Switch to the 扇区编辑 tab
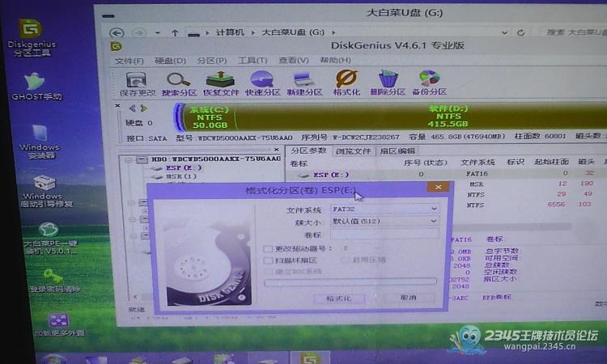The height and width of the screenshot is (364, 607). click(x=397, y=151)
